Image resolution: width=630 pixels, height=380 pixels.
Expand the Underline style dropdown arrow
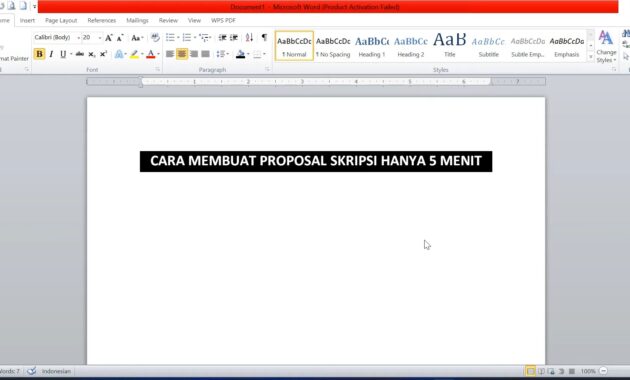[x=71, y=54]
